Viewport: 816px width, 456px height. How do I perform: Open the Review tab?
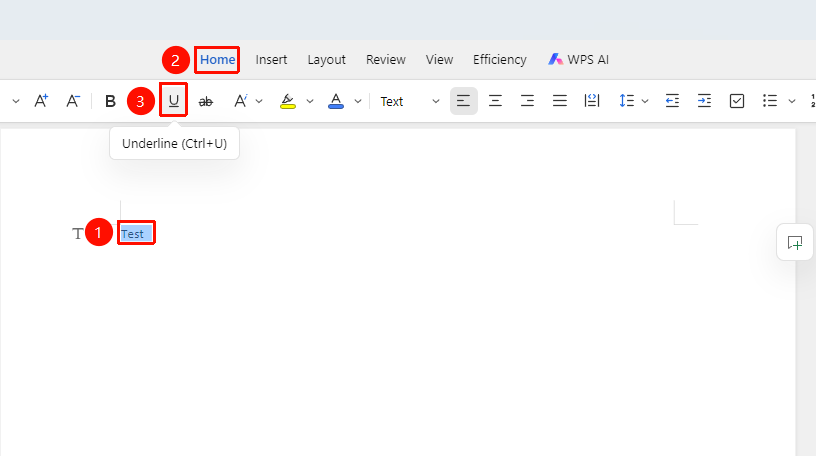click(x=386, y=60)
